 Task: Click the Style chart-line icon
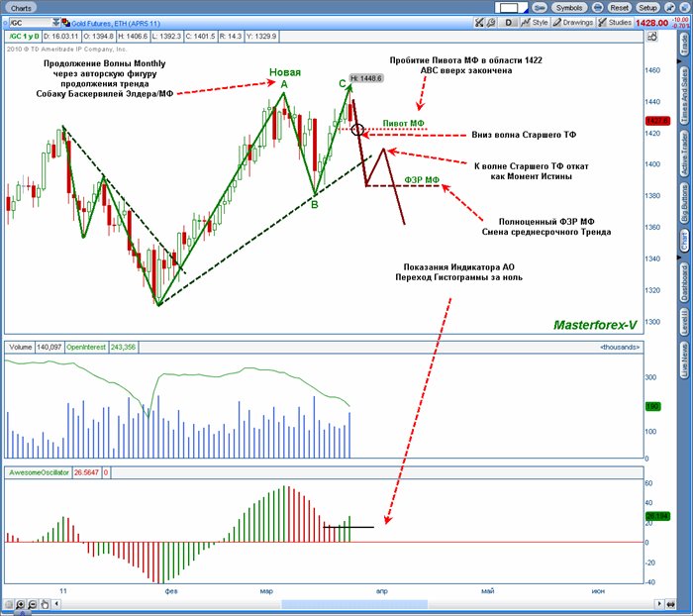click(x=525, y=23)
